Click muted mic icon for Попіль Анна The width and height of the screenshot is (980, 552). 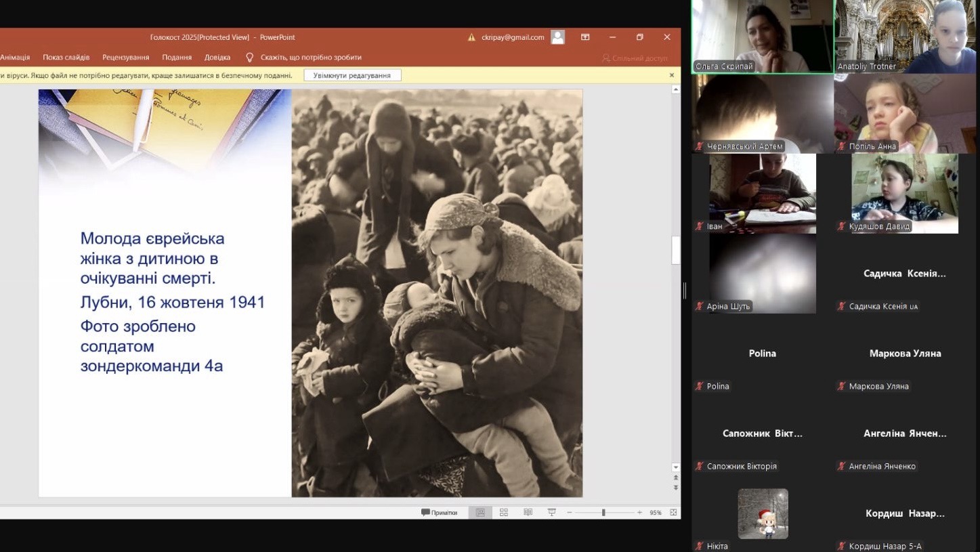coord(842,146)
